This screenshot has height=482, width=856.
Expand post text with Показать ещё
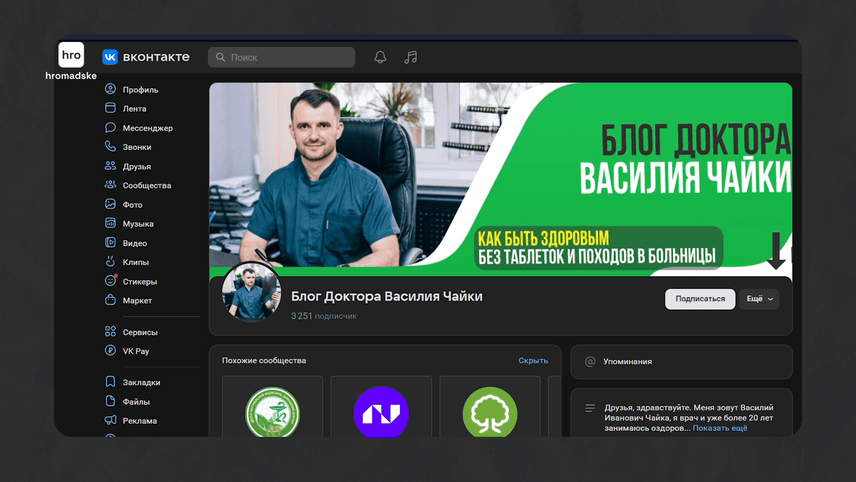719,428
